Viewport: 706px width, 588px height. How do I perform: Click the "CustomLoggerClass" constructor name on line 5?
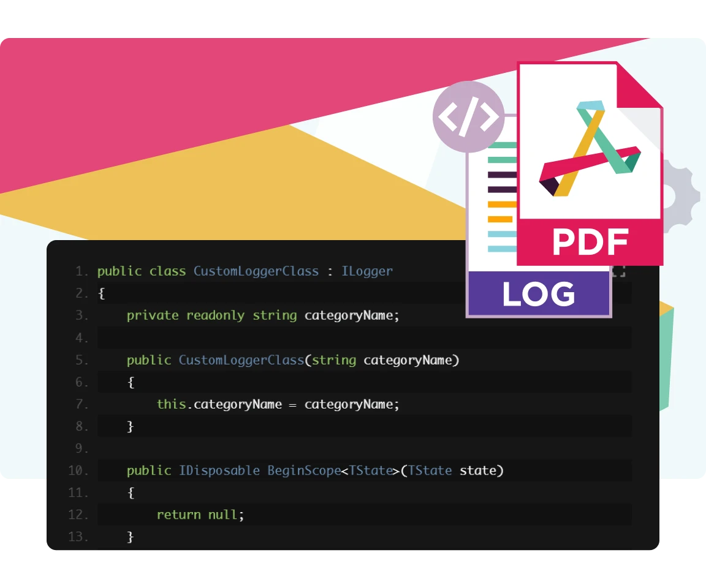pyautogui.click(x=241, y=360)
